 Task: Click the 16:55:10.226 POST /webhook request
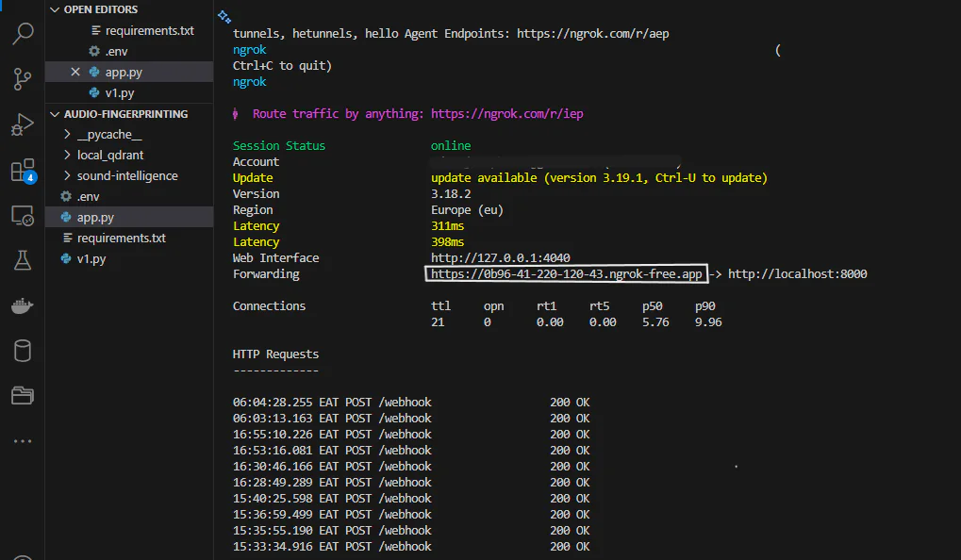[410, 435]
